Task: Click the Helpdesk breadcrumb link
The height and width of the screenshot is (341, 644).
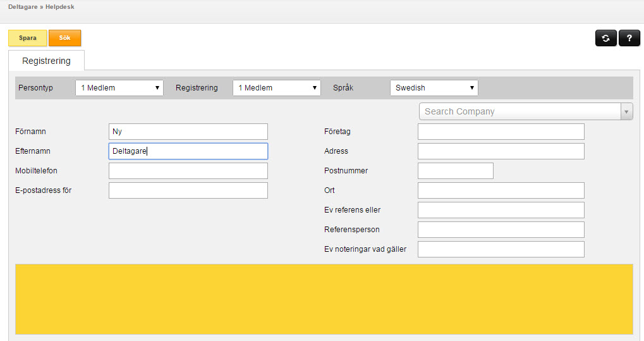Action: (x=60, y=7)
